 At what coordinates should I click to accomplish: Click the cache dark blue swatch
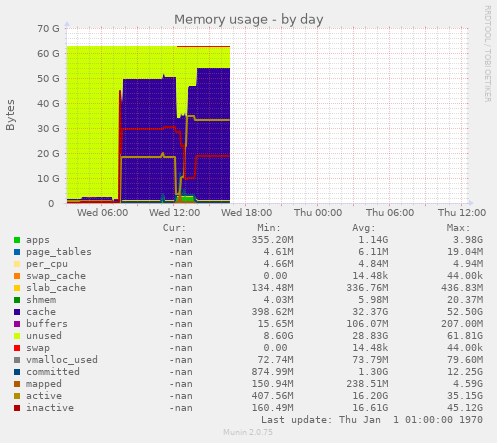[17, 312]
